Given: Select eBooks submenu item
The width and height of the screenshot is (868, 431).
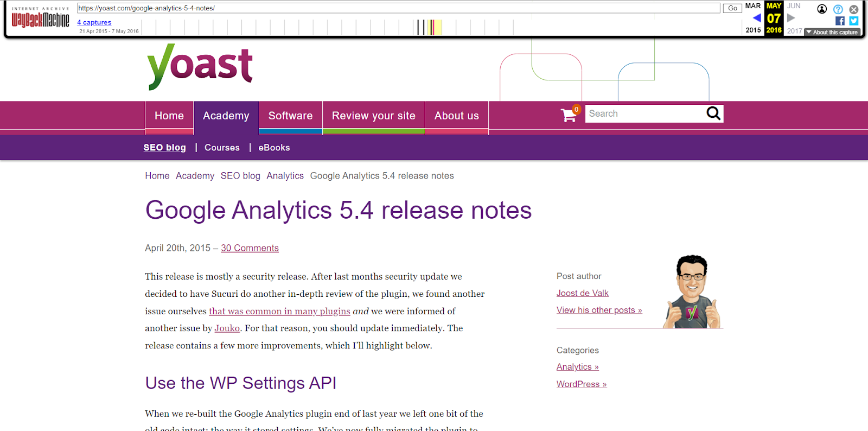Looking at the screenshot, I should tap(274, 148).
